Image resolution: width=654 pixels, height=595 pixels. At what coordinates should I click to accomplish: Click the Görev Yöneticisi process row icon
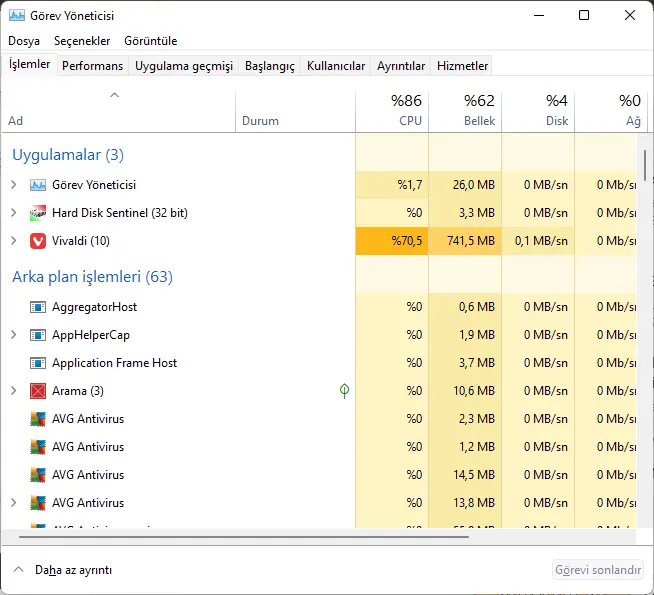point(38,185)
